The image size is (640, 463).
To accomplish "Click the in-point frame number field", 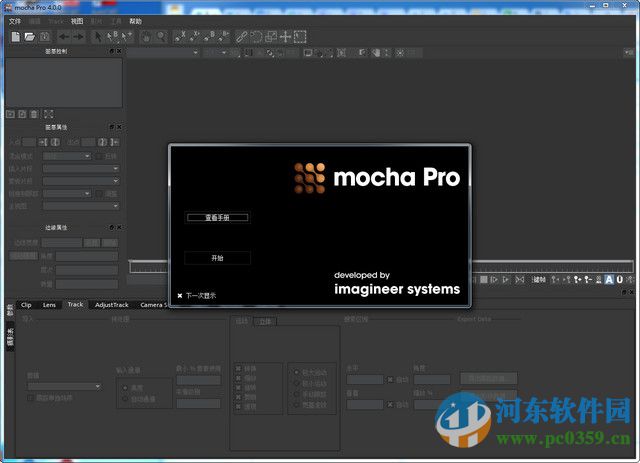I will click(29, 142).
